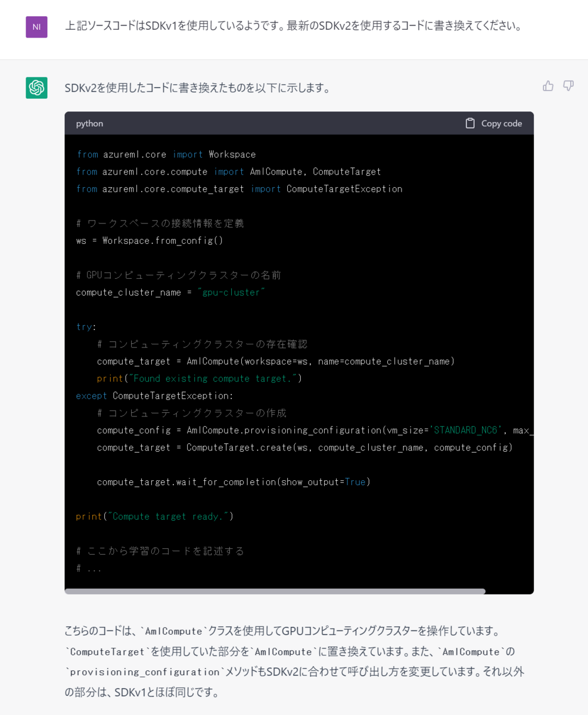Click the 'compute_target = AmlCompute(workspace=ws' line
Viewport: 588px width, 715px height.
(276, 361)
